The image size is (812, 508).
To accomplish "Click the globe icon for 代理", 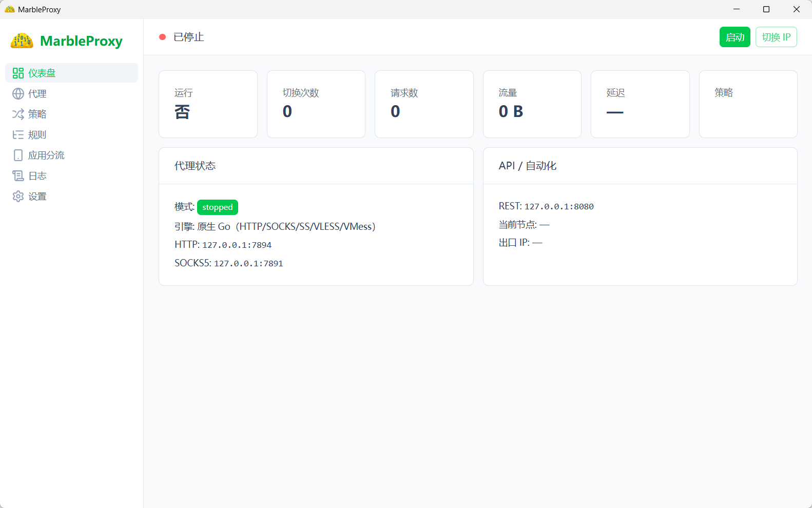I will (18, 93).
